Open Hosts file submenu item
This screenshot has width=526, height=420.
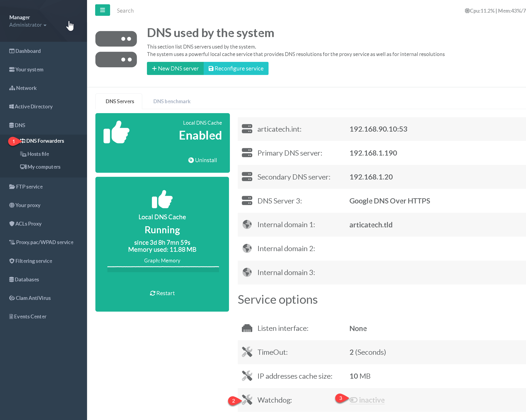coord(38,154)
